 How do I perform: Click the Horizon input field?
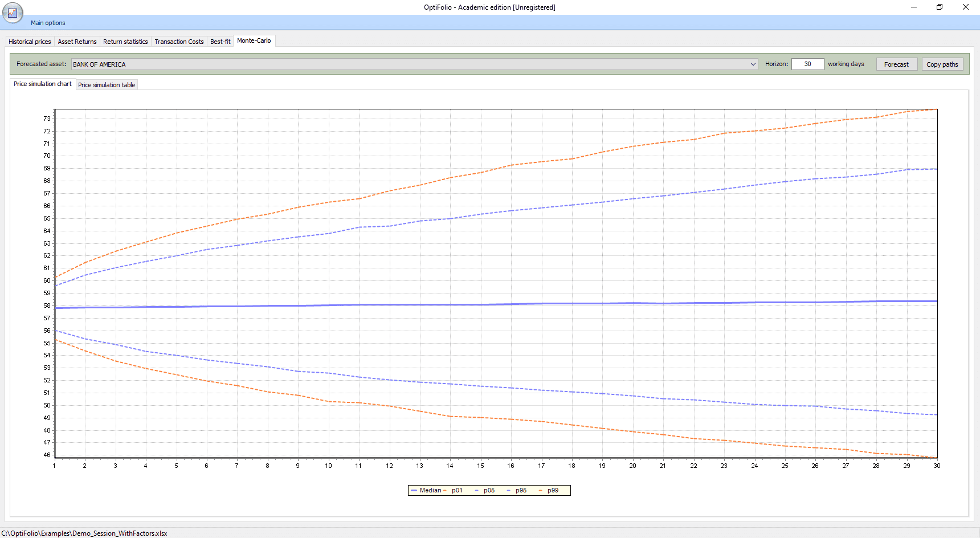coord(807,64)
